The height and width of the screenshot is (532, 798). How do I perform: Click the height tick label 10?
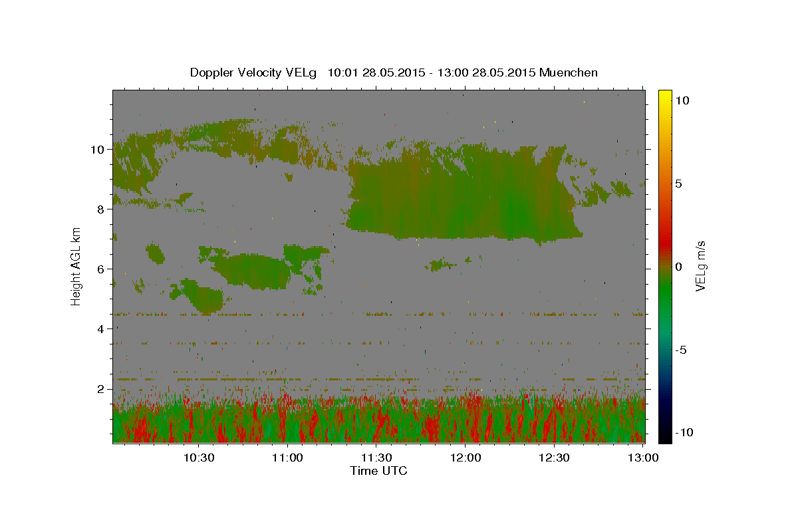[98, 150]
